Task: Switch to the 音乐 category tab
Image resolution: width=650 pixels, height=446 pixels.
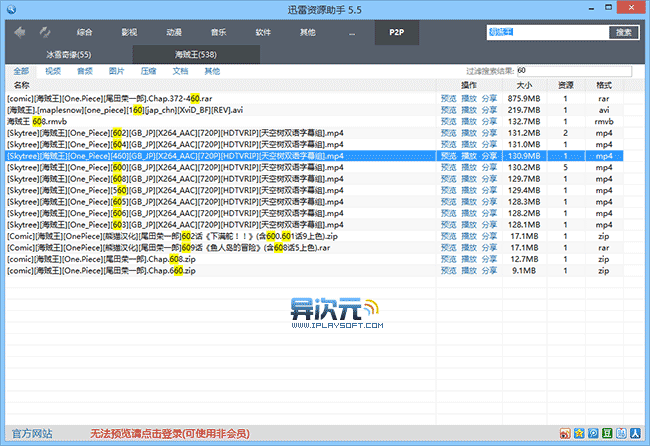Action: point(218,32)
